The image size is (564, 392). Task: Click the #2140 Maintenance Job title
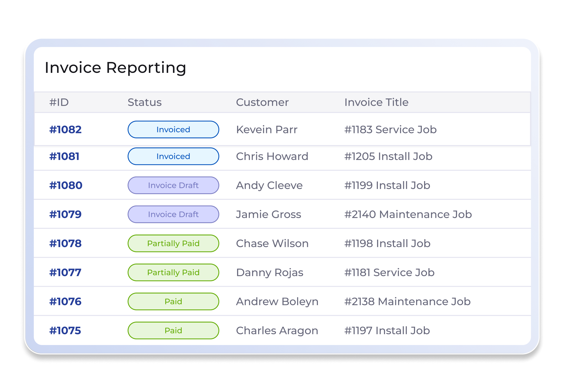click(x=408, y=215)
